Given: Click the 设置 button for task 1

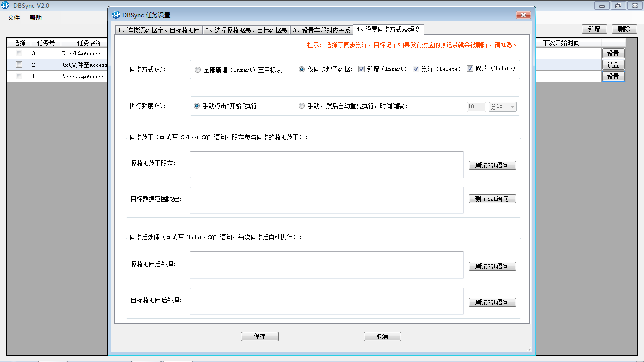Looking at the screenshot, I should [613, 76].
